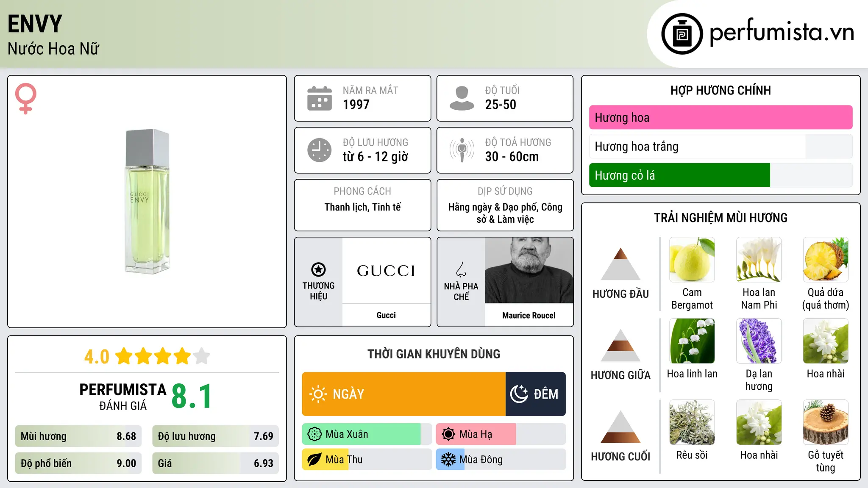The width and height of the screenshot is (868, 488).
Task: Click the middle notes pyramid icon
Action: (x=620, y=345)
